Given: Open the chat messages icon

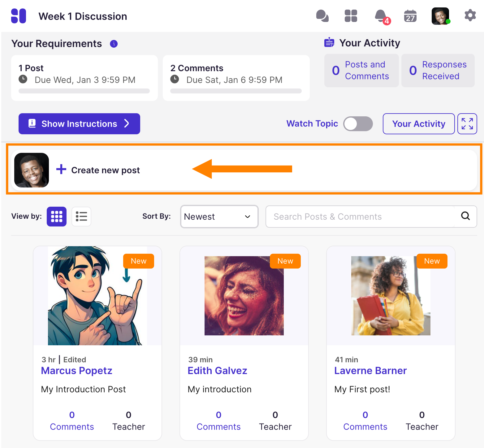Looking at the screenshot, I should pos(322,16).
